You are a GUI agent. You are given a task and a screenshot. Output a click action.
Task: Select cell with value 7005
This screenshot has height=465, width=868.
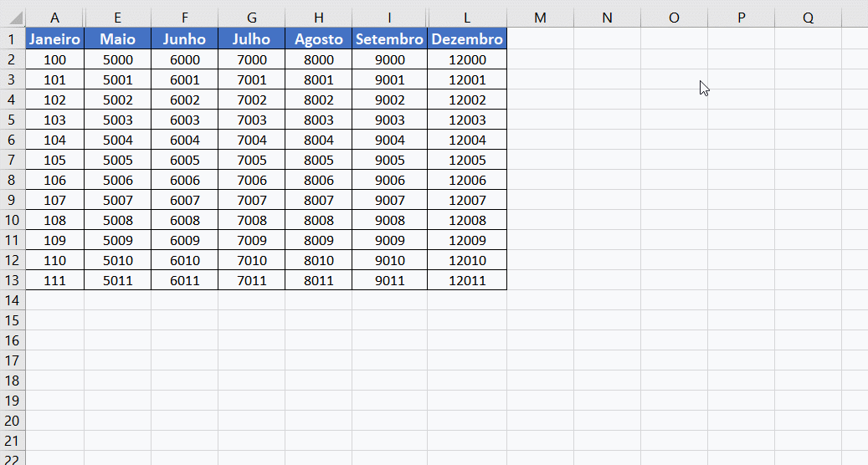click(x=251, y=160)
